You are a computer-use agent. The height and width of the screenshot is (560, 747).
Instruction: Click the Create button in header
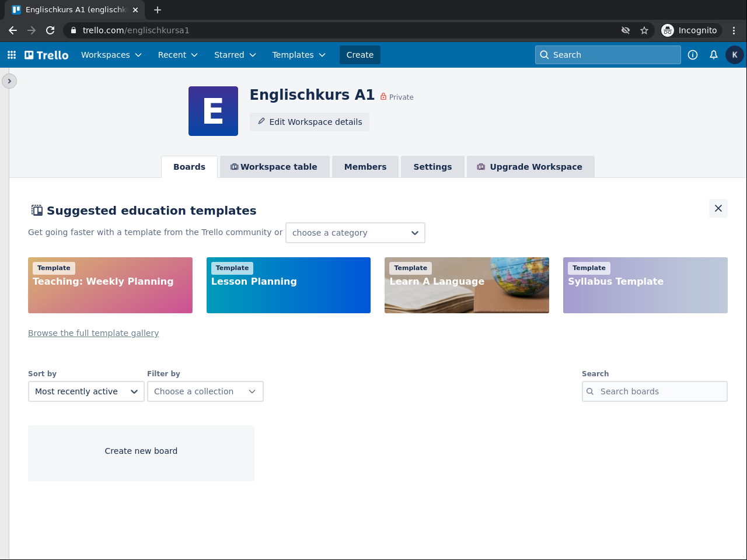(x=360, y=55)
